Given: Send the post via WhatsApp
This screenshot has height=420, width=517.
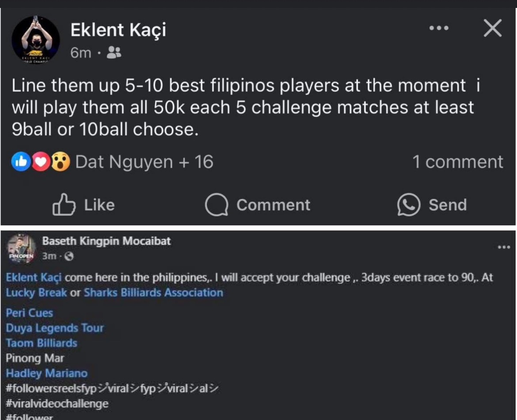Looking at the screenshot, I should pyautogui.click(x=432, y=205).
